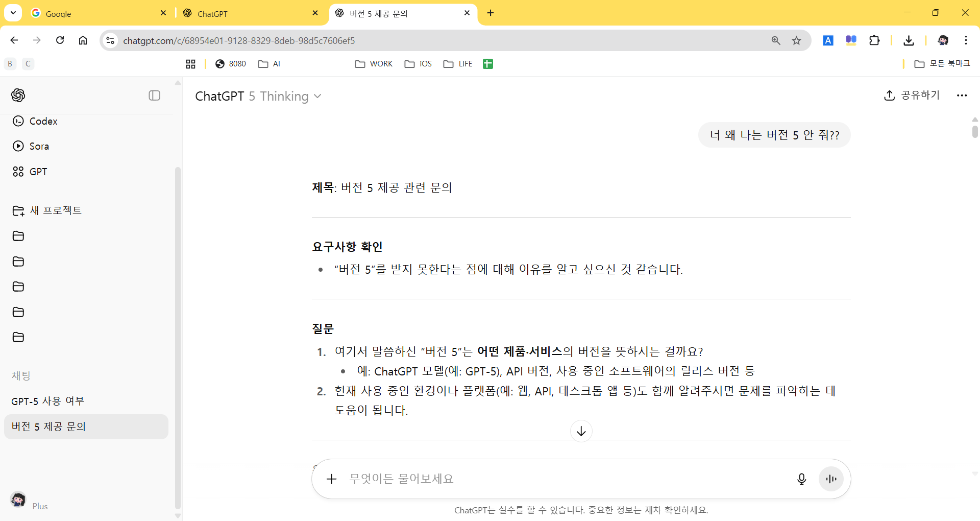
Task: Go back in browser history
Action: click(x=14, y=40)
